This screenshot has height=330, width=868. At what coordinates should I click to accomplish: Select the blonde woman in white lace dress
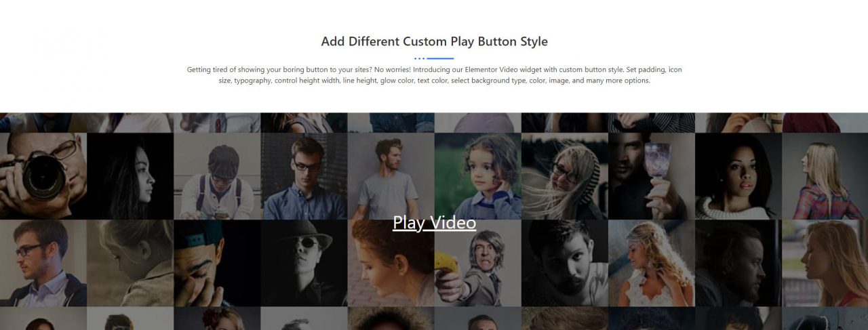click(x=651, y=263)
